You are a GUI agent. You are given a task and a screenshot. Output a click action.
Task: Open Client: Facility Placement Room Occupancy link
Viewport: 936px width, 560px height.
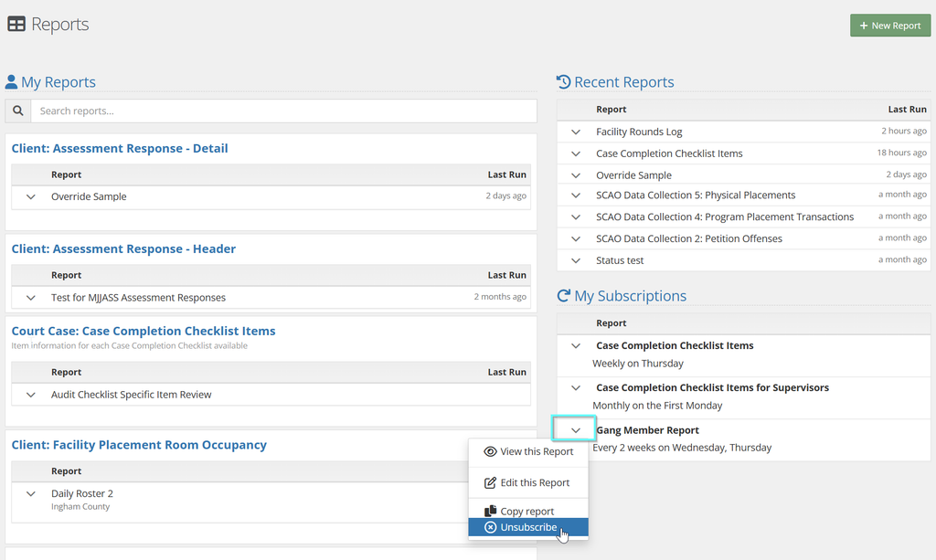[139, 445]
